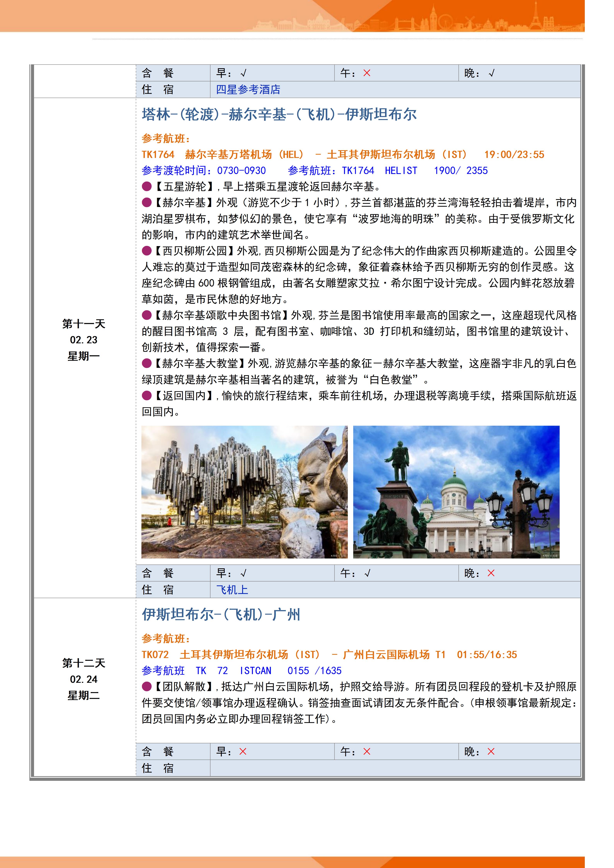Click the red X beside 早 on day twelve
This screenshot has width=614, height=868.
click(x=243, y=752)
